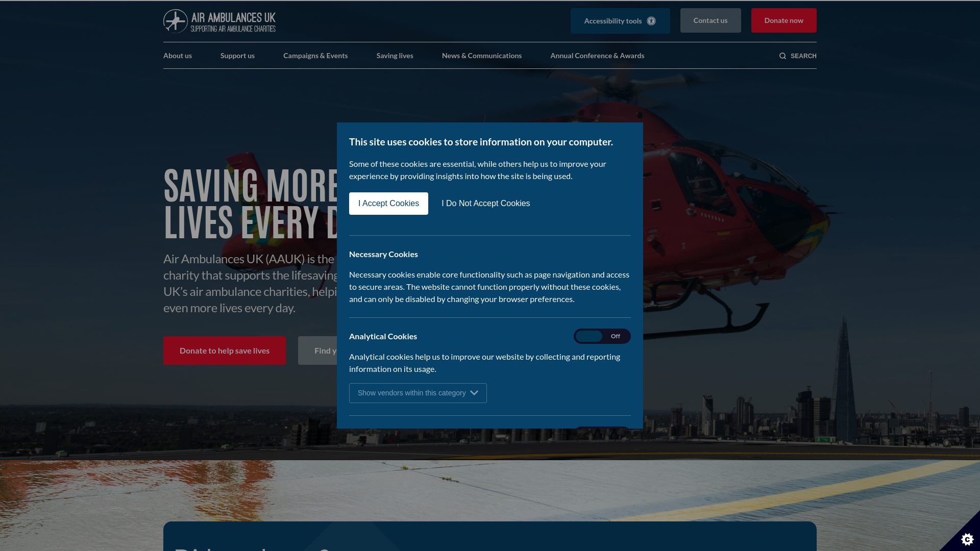
Task: Open News & Communications menu
Action: pyautogui.click(x=482, y=56)
